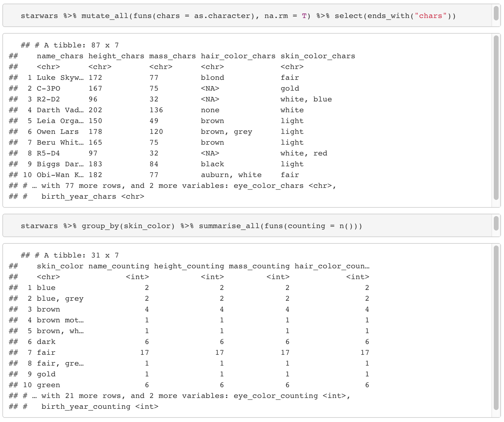Click the "fair, gre…" skin color row label
Viewport: 504px width, 422px height.
coord(60,363)
